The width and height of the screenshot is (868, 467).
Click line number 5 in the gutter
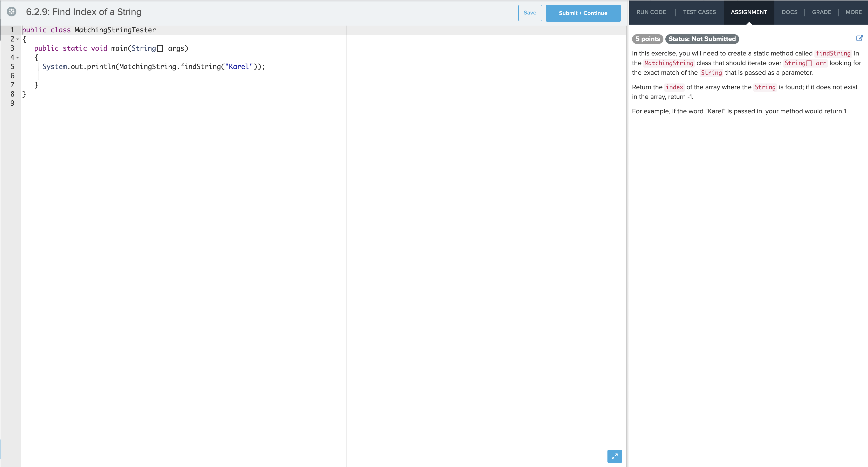pyautogui.click(x=13, y=66)
